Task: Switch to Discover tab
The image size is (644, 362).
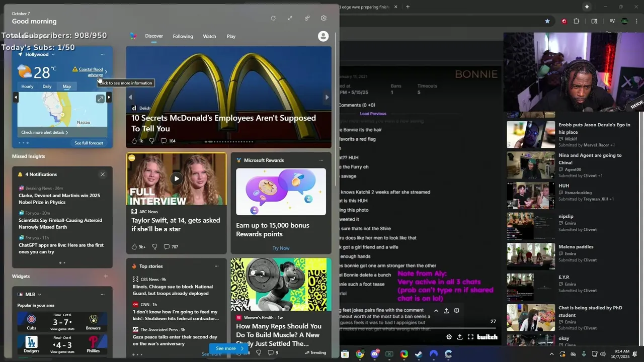Action: tap(154, 36)
